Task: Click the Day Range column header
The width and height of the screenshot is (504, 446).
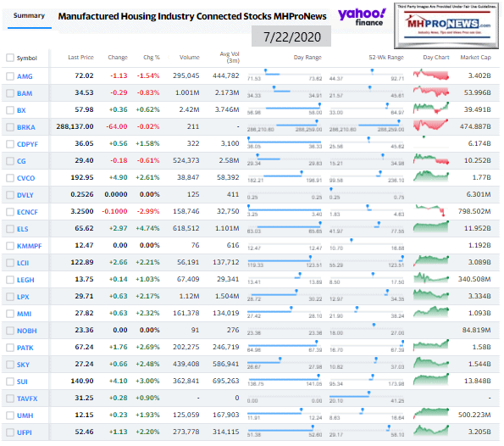Action: 307,58
